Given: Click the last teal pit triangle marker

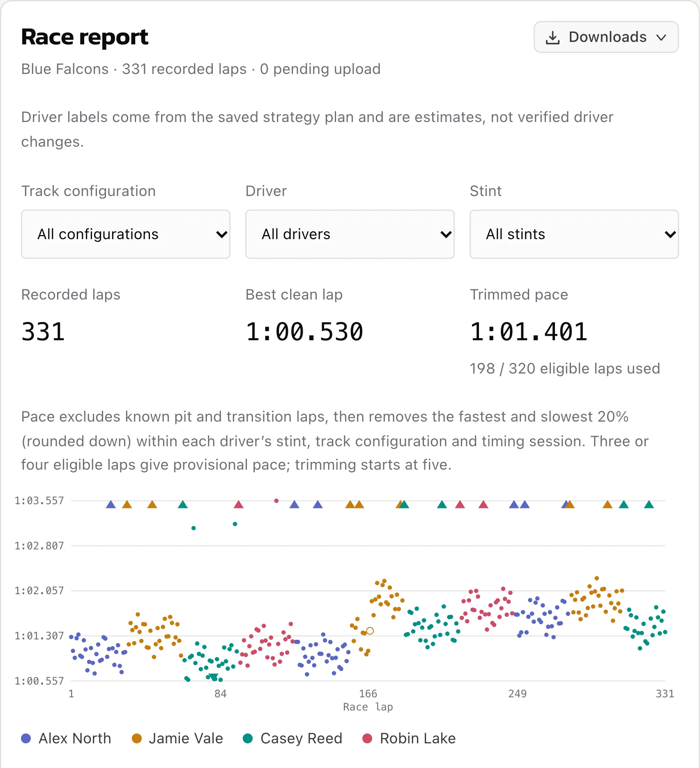Looking at the screenshot, I should click(x=649, y=505).
